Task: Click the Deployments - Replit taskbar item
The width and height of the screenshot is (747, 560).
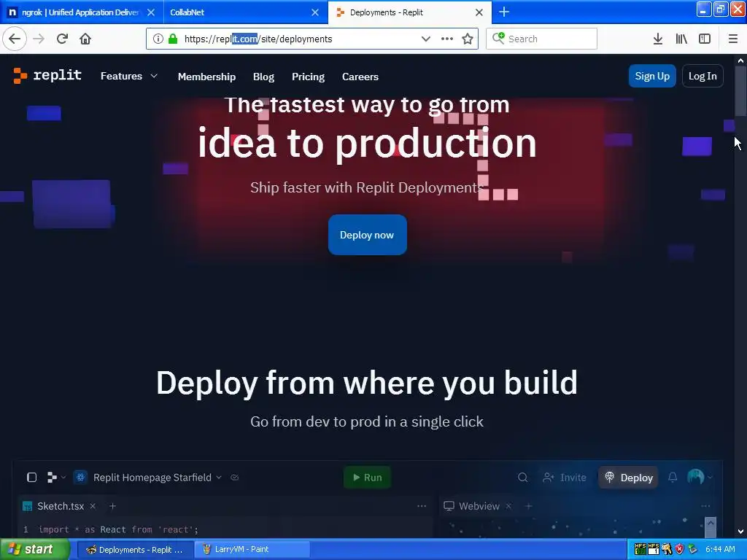Action: 135,550
